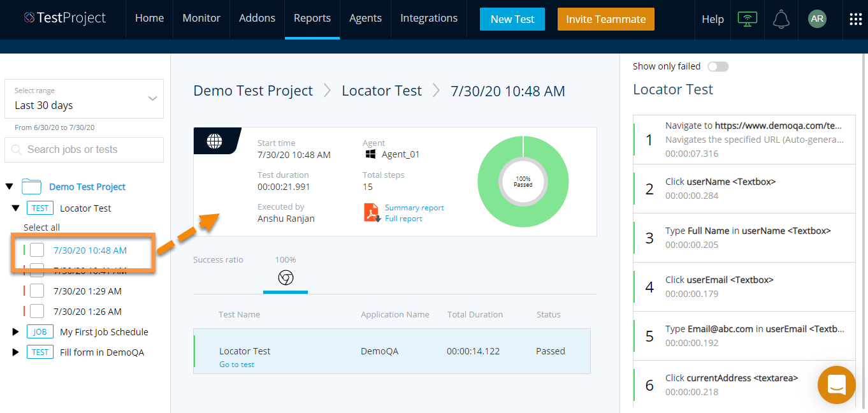Select the Chrome browser results icon
The width and height of the screenshot is (868, 413).
pos(286,278)
